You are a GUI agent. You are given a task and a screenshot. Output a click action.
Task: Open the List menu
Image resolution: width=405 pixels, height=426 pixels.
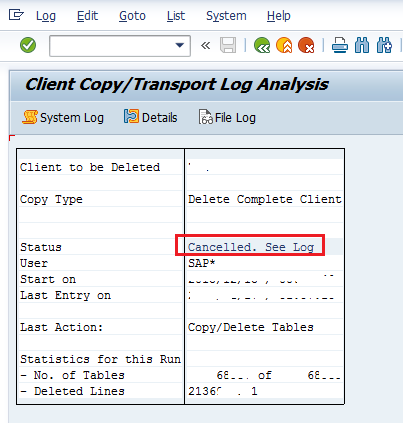(176, 16)
